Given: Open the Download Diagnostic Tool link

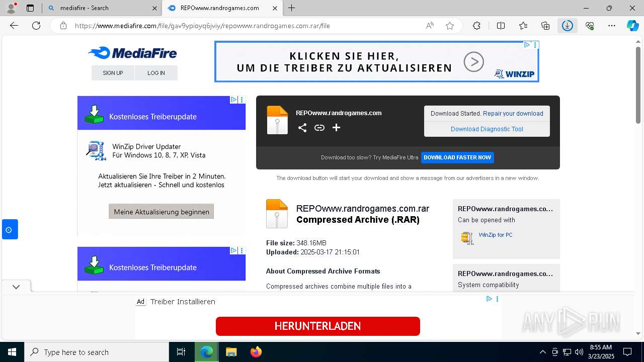Looking at the screenshot, I should (487, 129).
